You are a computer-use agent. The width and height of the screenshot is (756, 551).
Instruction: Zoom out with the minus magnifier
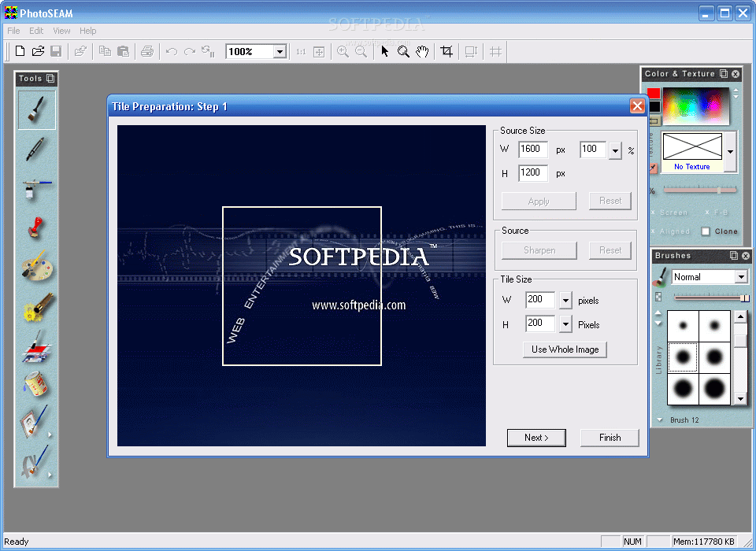tap(361, 51)
